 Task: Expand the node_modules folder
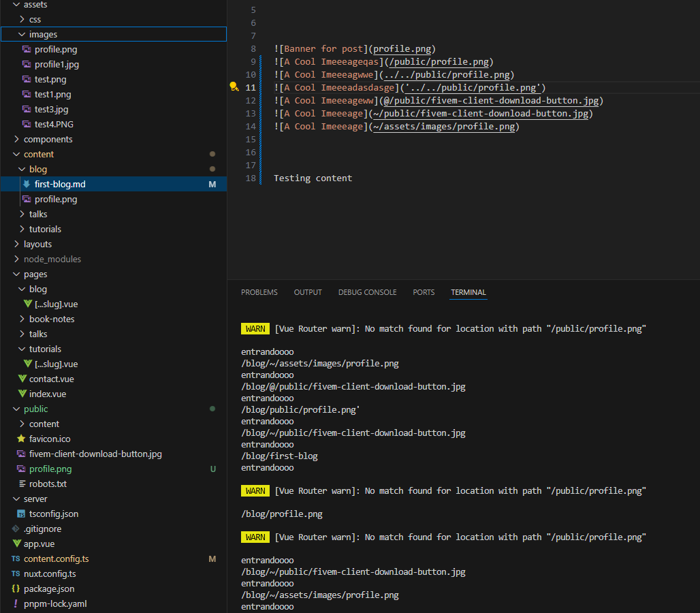[x=16, y=259]
